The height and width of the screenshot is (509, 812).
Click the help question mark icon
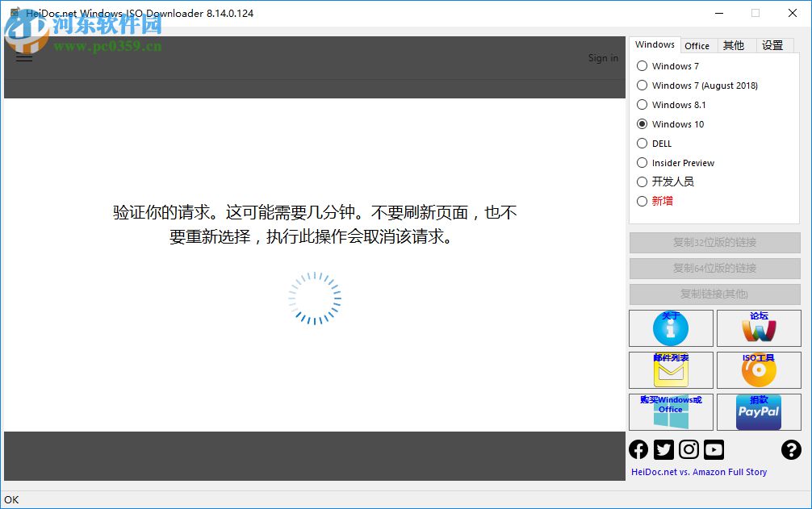tap(791, 449)
